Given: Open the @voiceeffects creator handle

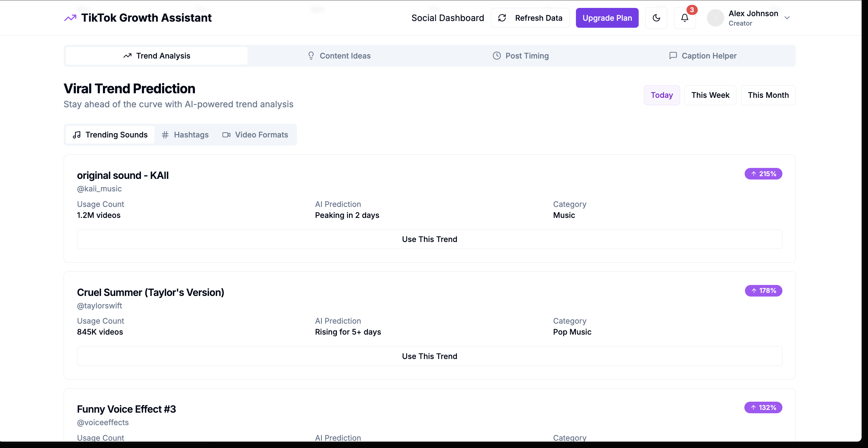Looking at the screenshot, I should pyautogui.click(x=103, y=423).
